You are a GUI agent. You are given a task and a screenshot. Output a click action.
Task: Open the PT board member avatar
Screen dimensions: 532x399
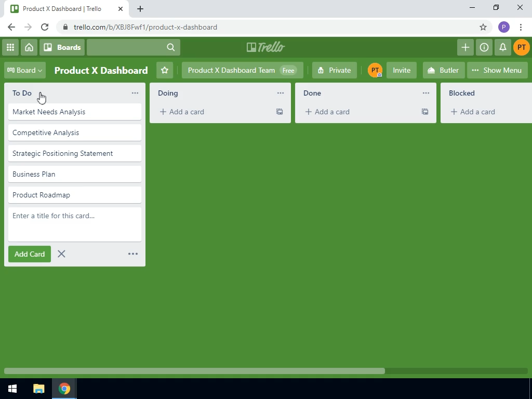[375, 70]
